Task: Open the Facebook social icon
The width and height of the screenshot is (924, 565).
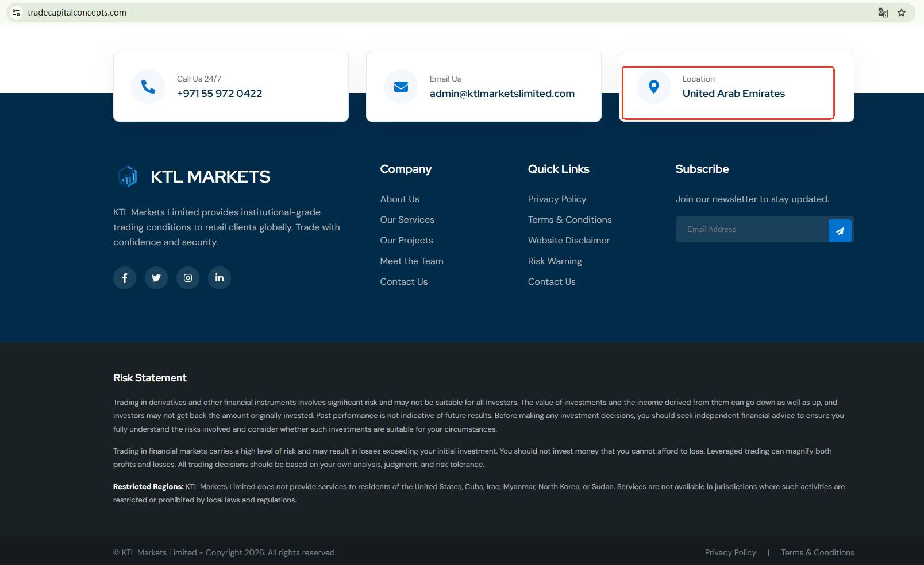Action: 125,278
